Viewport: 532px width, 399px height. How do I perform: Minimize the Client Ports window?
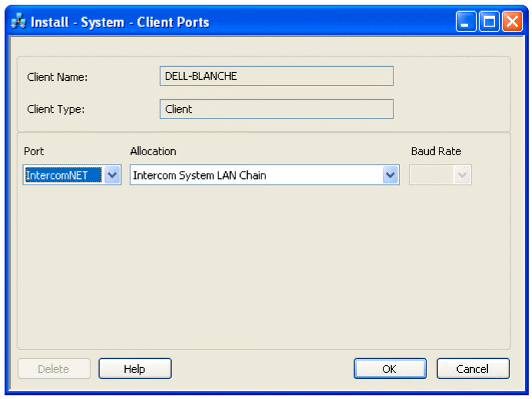click(466, 22)
